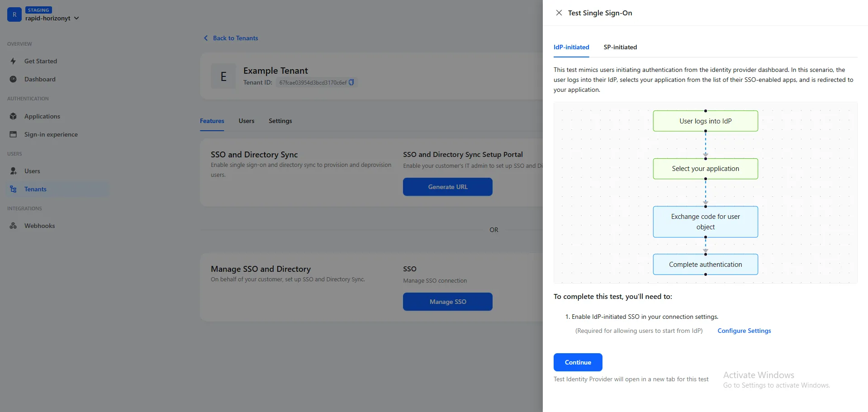Click the Tenants hierarchy icon
Image resolution: width=868 pixels, height=412 pixels.
[x=13, y=189]
